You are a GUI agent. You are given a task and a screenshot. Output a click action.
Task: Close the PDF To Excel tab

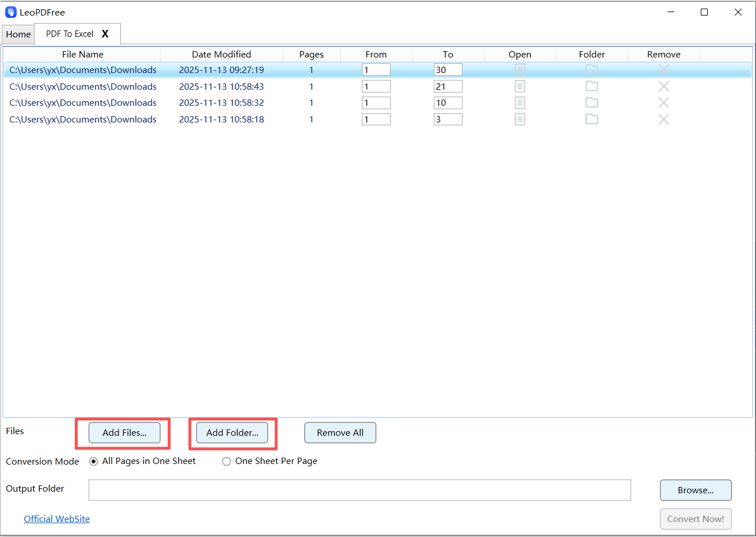[x=105, y=34]
